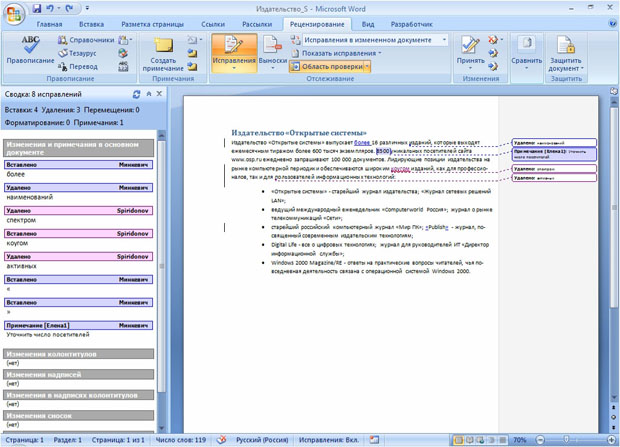Switch to Print Layout view
The width and height of the screenshot is (620, 447).
pyautogui.click(x=458, y=440)
